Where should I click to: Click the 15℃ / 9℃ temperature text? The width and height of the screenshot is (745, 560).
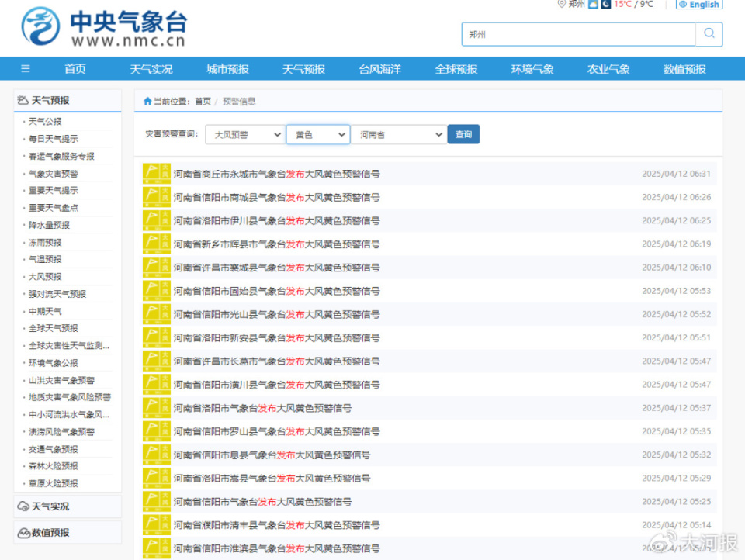click(x=633, y=4)
